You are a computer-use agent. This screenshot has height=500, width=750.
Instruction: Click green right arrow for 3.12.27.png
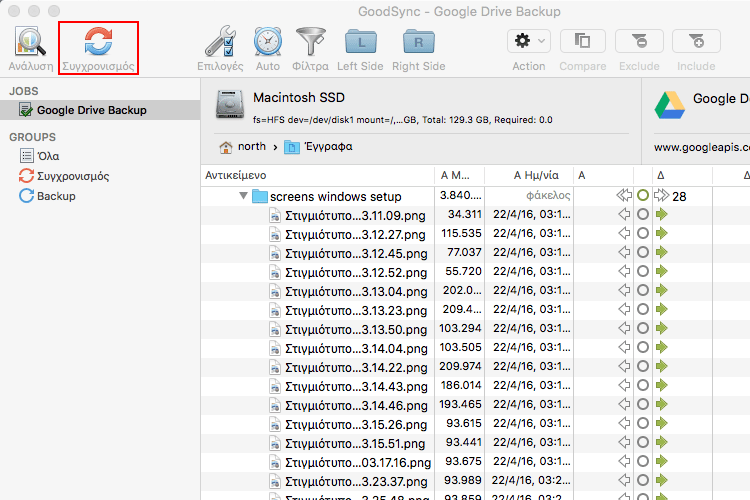pyautogui.click(x=662, y=233)
